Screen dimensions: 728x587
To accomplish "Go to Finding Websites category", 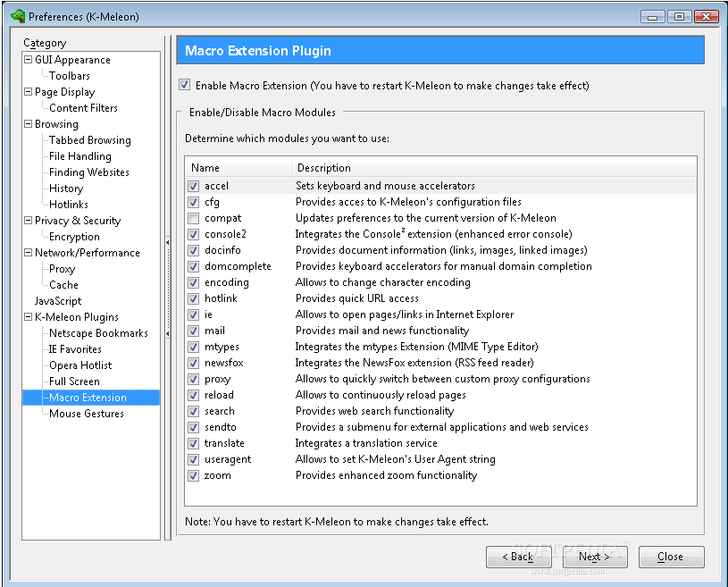I will [x=89, y=172].
